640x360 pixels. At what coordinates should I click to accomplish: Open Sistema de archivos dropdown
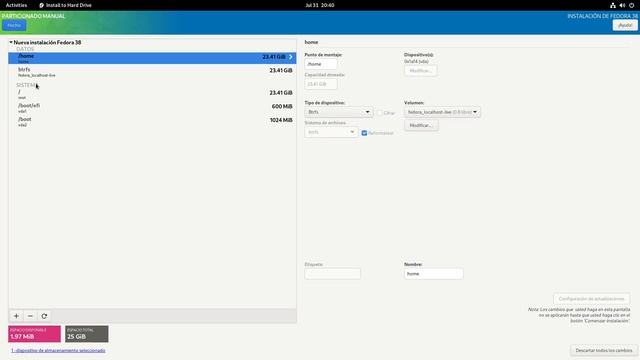click(331, 132)
